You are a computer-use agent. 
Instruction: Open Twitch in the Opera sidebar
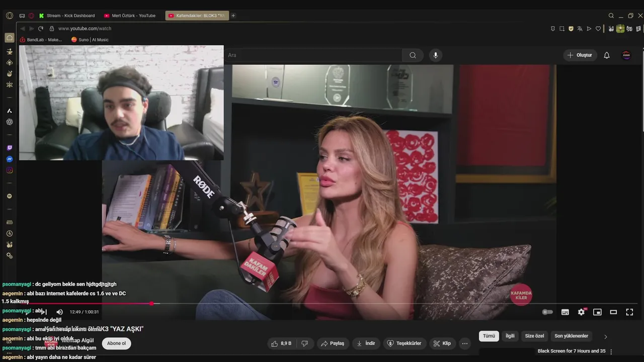click(x=9, y=148)
